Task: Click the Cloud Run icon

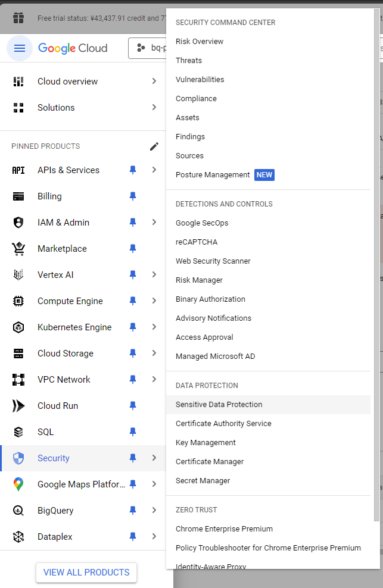Action: (x=18, y=406)
